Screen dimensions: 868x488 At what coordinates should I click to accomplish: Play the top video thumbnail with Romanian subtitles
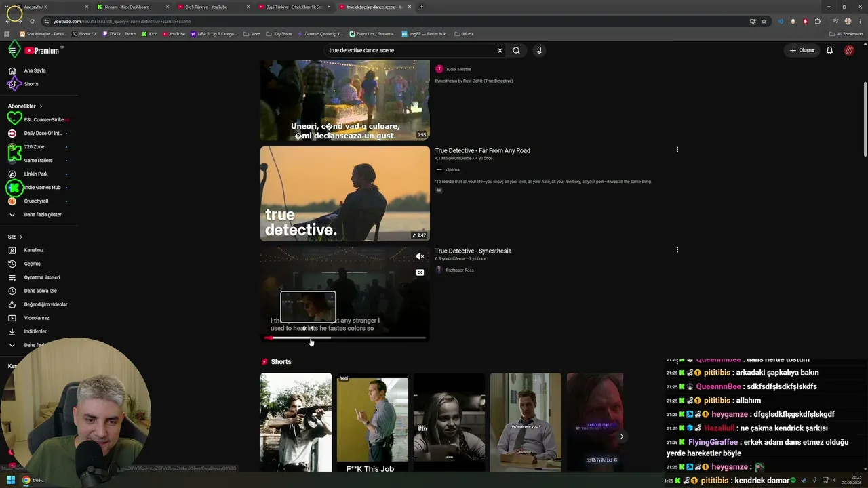click(x=345, y=100)
